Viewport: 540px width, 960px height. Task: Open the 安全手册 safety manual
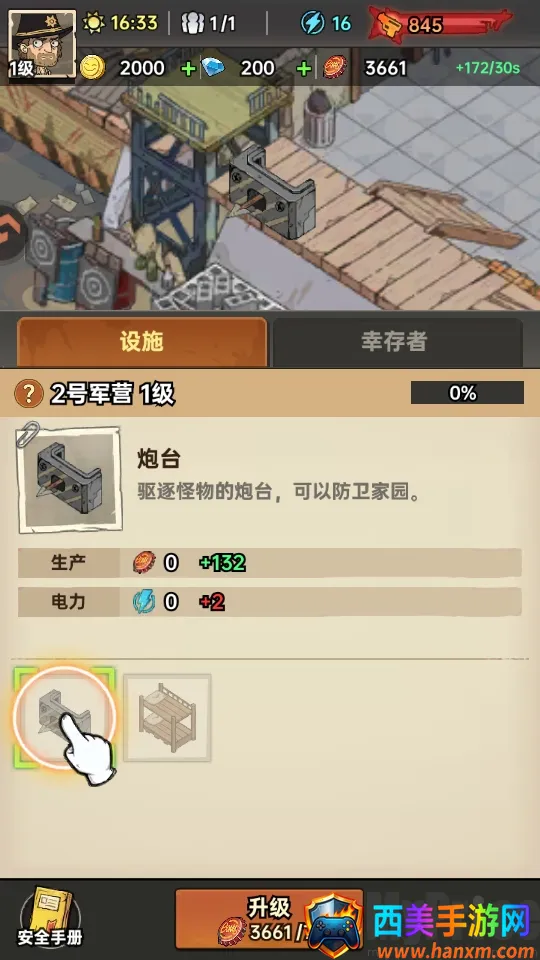pyautogui.click(x=49, y=917)
